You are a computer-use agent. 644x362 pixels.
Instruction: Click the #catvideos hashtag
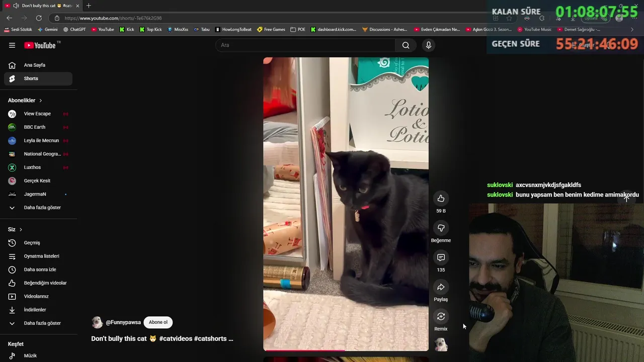click(176, 339)
